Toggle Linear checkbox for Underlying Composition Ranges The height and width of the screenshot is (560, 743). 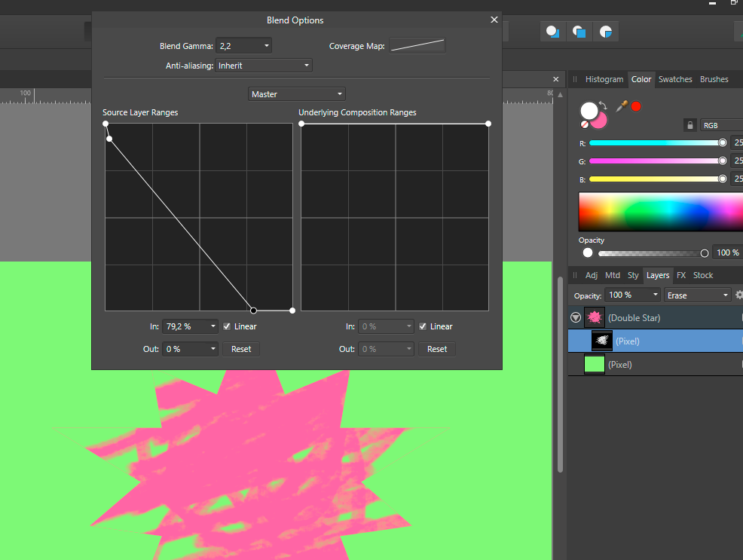point(423,326)
